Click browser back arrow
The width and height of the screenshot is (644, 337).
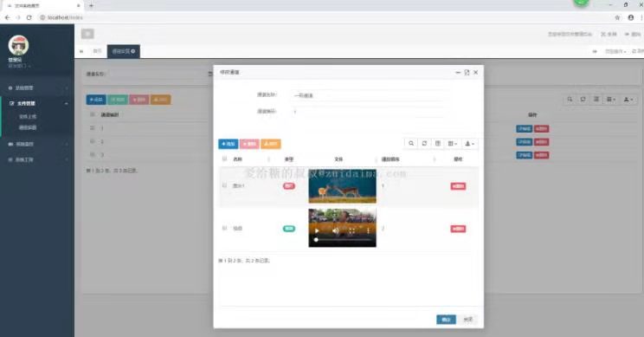coord(8,17)
